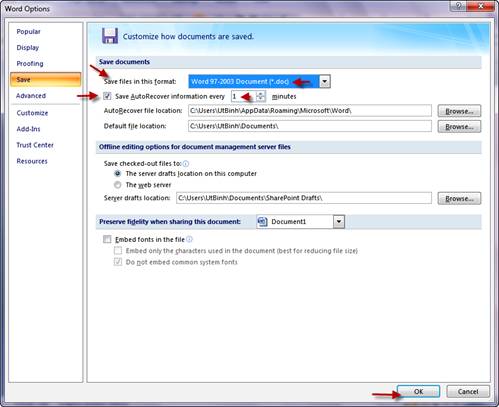Enable Embed fonts in the file
The width and height of the screenshot is (499, 407).
(107, 239)
